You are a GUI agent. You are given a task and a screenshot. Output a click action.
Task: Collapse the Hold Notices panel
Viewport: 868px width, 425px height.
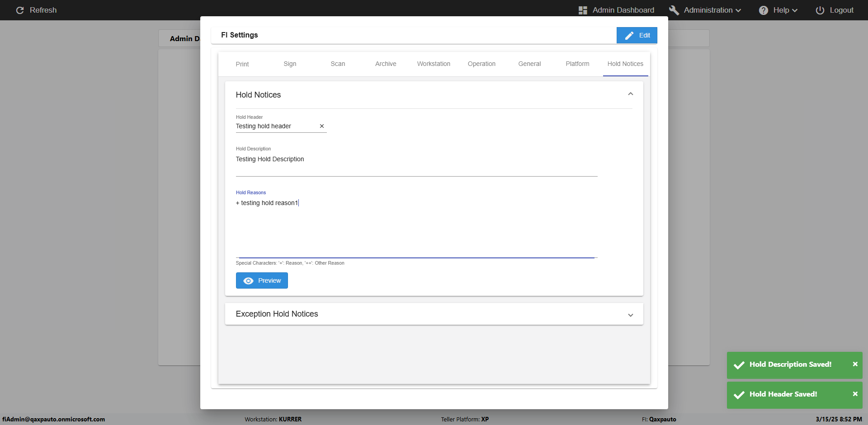630,94
